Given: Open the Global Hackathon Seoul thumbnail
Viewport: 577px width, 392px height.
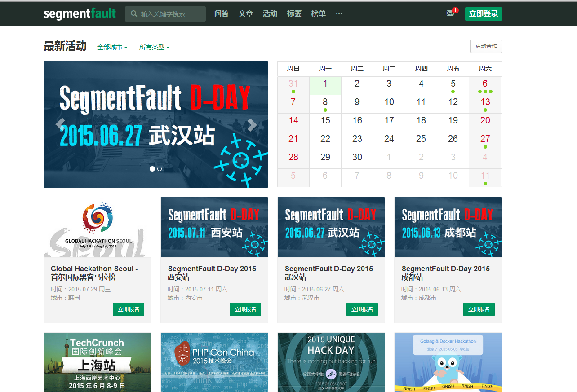Looking at the screenshot, I should point(98,227).
